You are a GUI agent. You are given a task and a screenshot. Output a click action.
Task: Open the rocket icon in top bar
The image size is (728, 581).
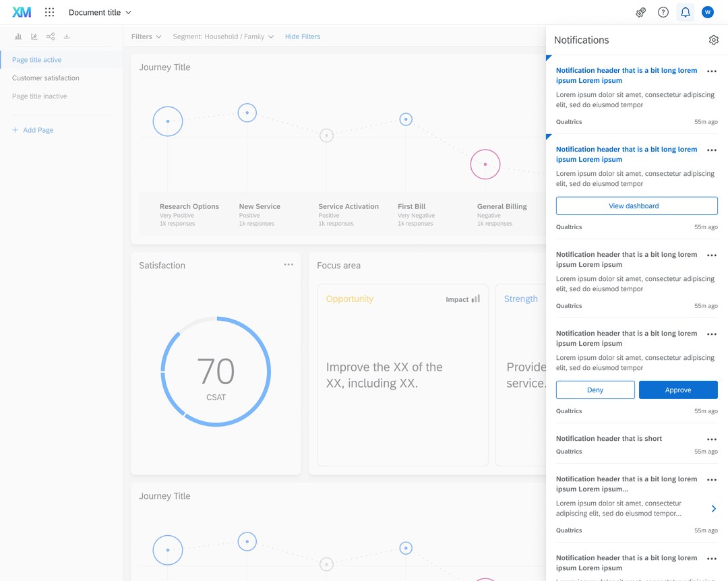tap(641, 13)
